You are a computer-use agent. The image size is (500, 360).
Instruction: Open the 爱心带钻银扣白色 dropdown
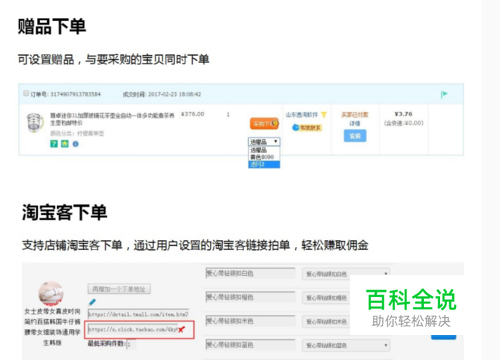[x=346, y=274]
